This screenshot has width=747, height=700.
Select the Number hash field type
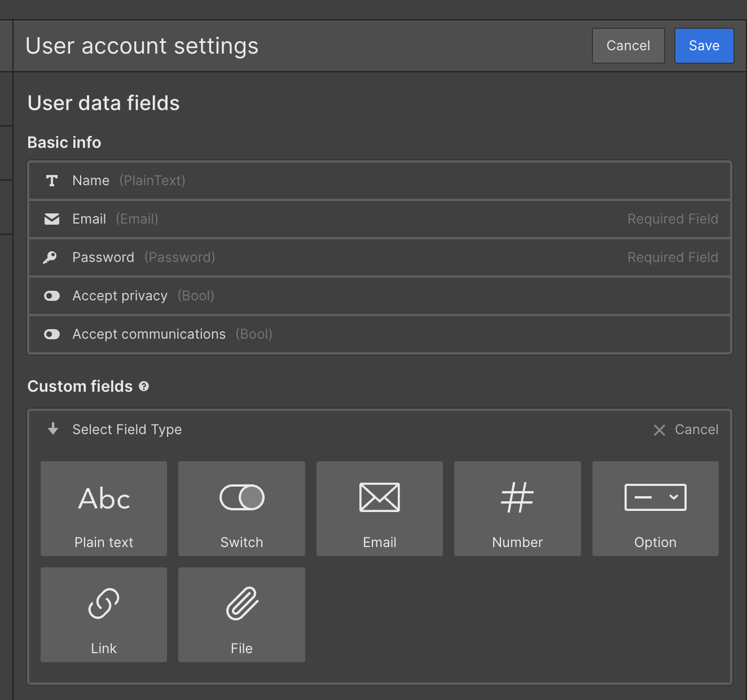click(517, 509)
